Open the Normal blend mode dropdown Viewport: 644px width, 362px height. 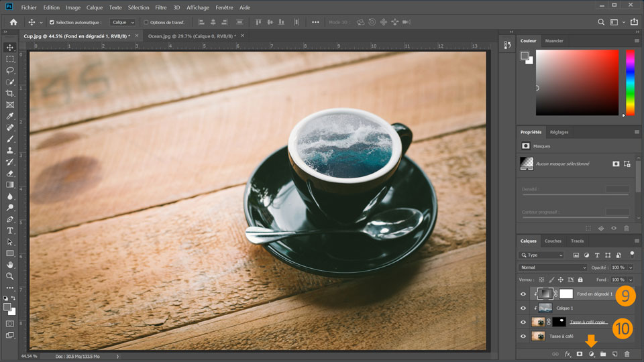tap(552, 267)
